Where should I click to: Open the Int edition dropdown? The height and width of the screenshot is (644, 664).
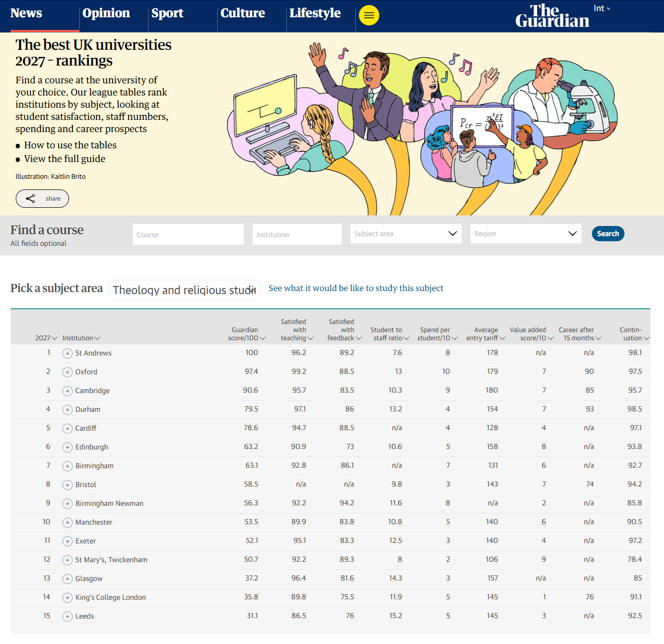coord(602,9)
